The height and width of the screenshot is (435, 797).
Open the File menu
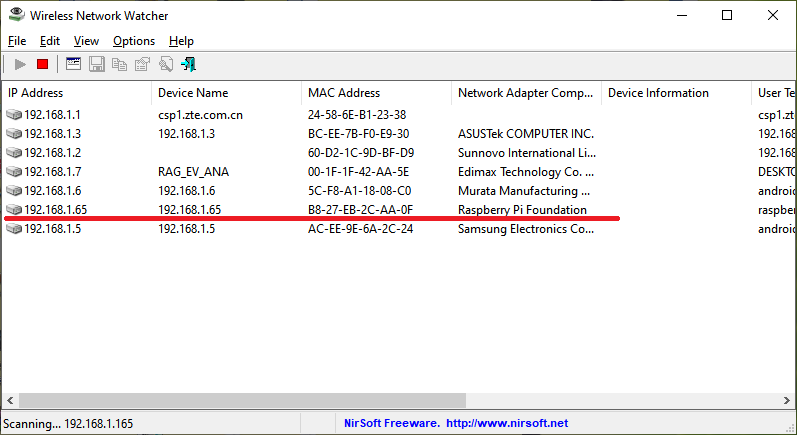pyautogui.click(x=16, y=41)
